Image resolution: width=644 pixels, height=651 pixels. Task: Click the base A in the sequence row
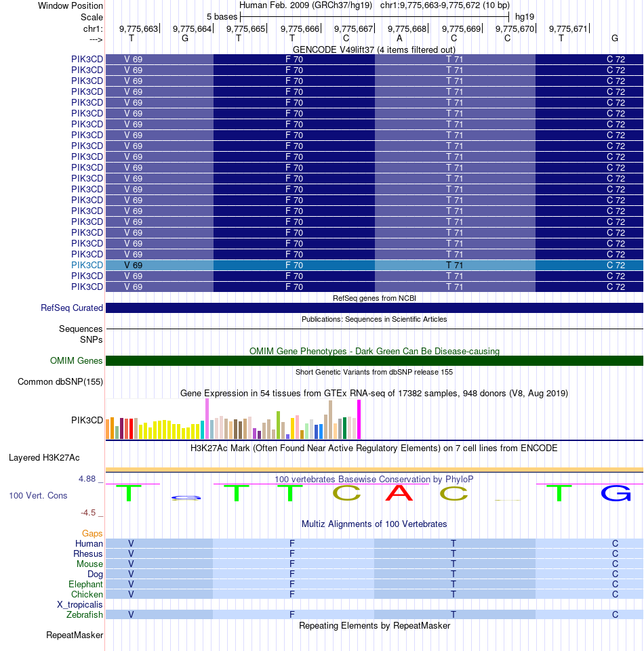pyautogui.click(x=399, y=38)
